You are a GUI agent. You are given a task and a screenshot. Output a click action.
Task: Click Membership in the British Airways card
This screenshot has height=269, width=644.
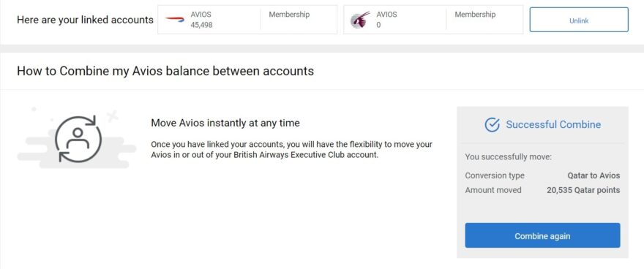tap(289, 15)
